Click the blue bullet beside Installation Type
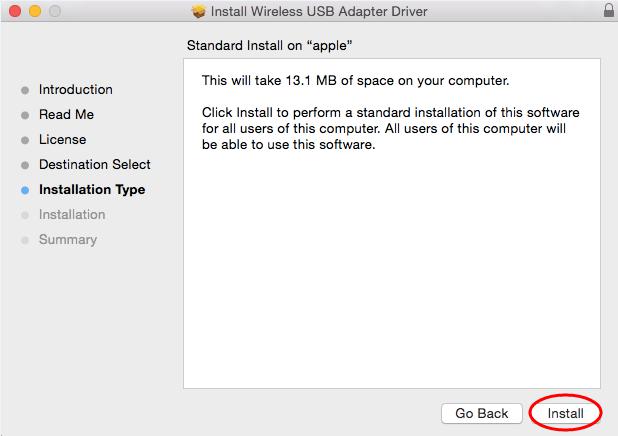The image size is (618, 436). (25, 190)
